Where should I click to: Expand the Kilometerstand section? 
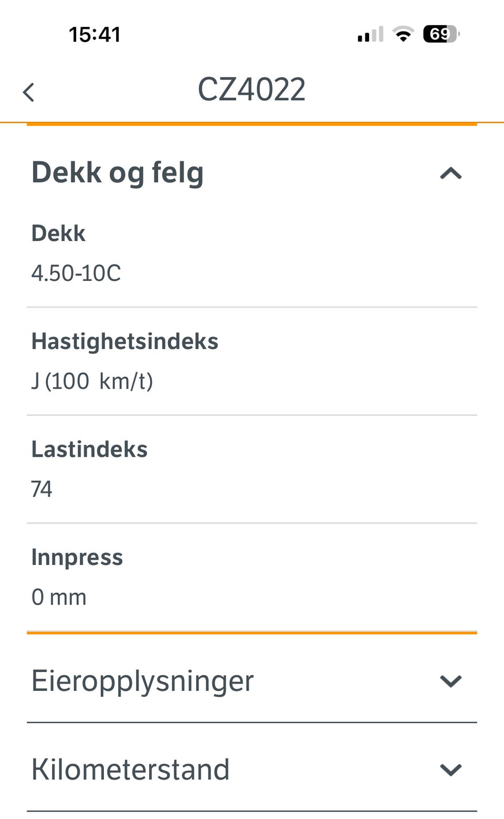pos(450,770)
